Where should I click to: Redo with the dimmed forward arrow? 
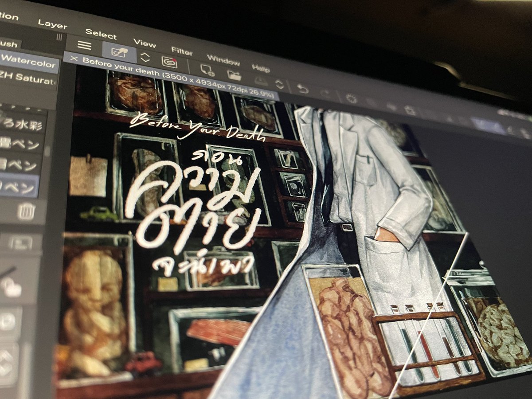tap(325, 94)
